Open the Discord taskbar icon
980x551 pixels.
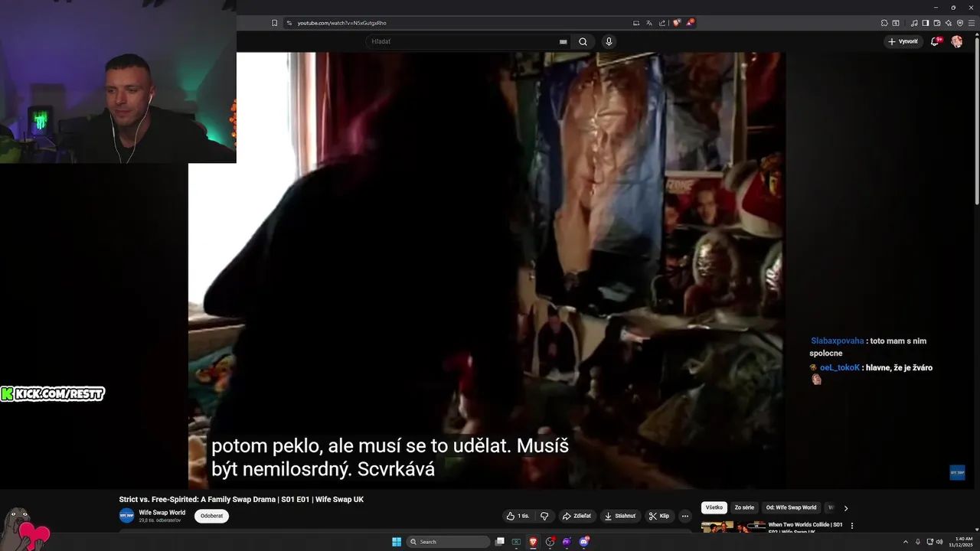point(583,542)
